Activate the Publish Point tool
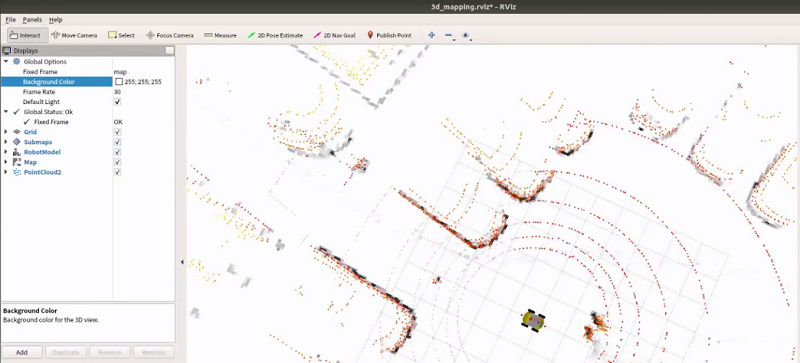 pos(389,35)
